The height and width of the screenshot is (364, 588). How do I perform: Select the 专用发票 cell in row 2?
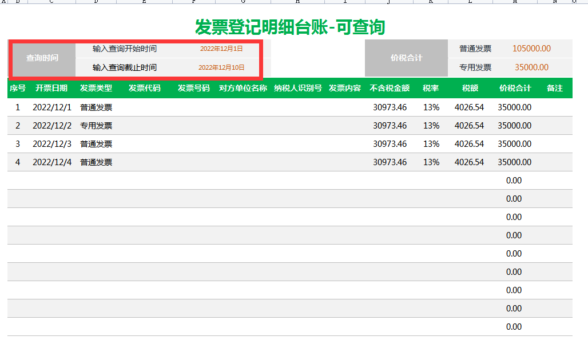click(96, 126)
